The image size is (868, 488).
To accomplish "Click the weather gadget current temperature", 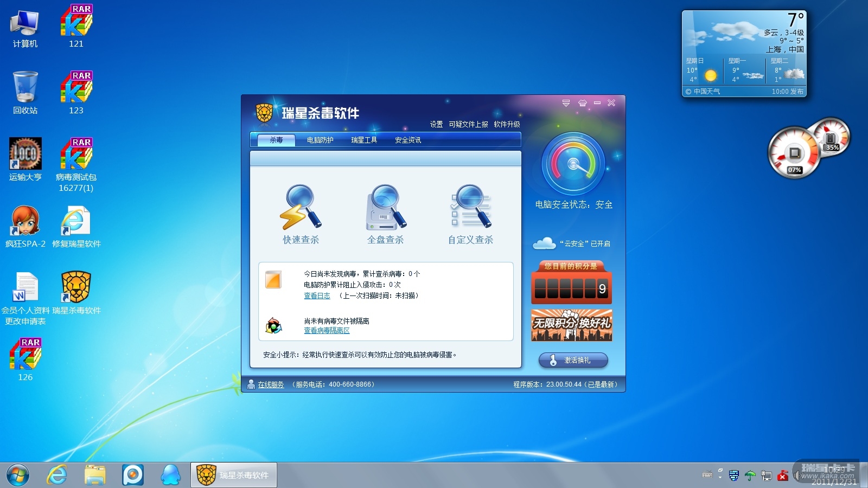I will pyautogui.click(x=796, y=20).
